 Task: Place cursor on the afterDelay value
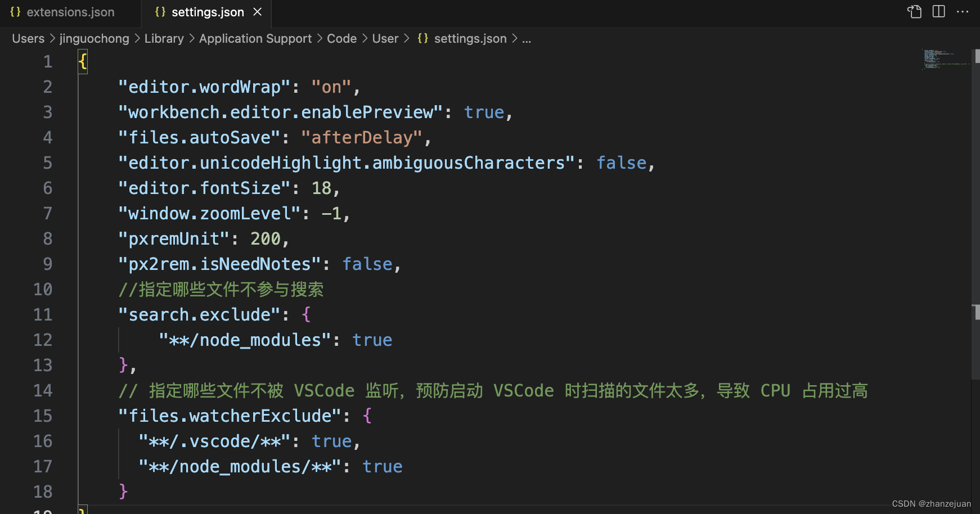pyautogui.click(x=362, y=137)
